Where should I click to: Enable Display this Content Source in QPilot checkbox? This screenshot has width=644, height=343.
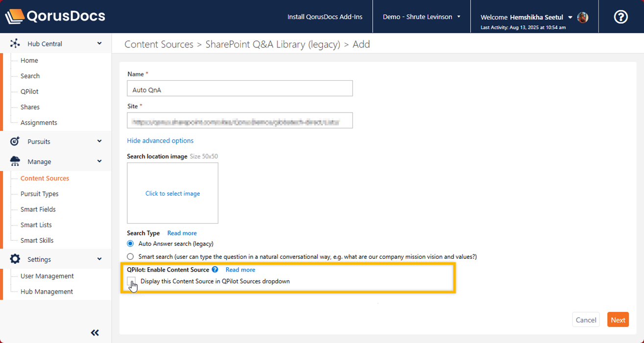131,281
